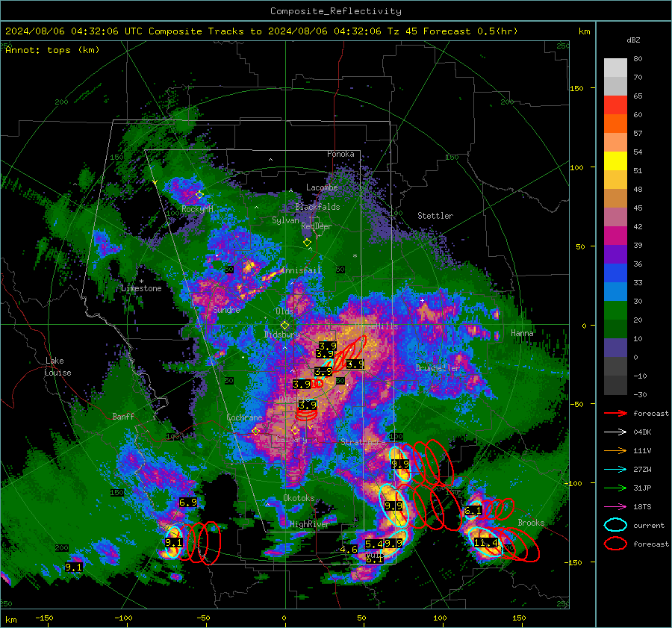Select the Lacombe city label
Screen dimensions: 672x628
tap(322, 187)
